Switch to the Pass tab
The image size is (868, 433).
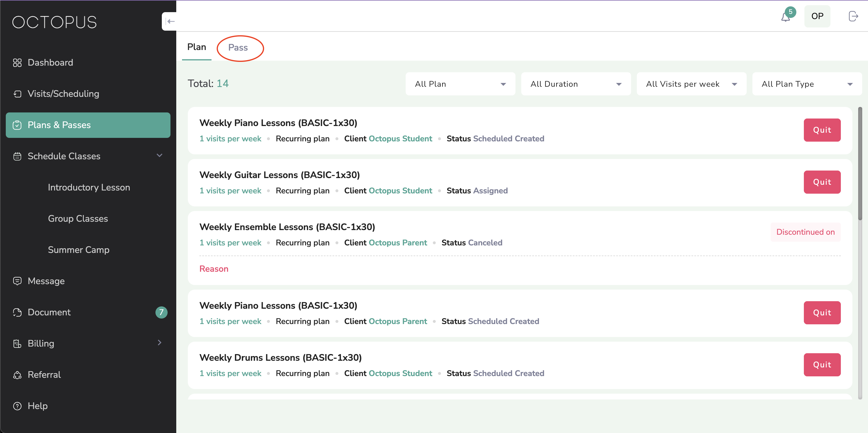238,47
